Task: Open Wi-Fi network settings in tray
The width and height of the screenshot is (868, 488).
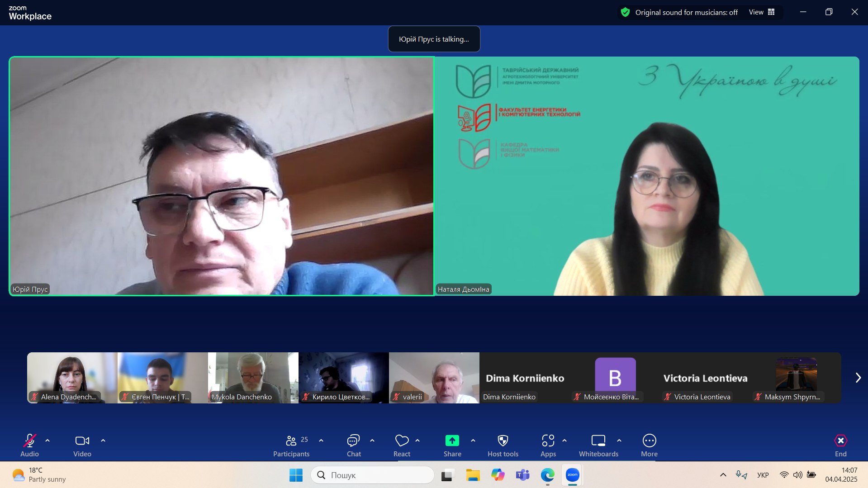Action: point(784,475)
